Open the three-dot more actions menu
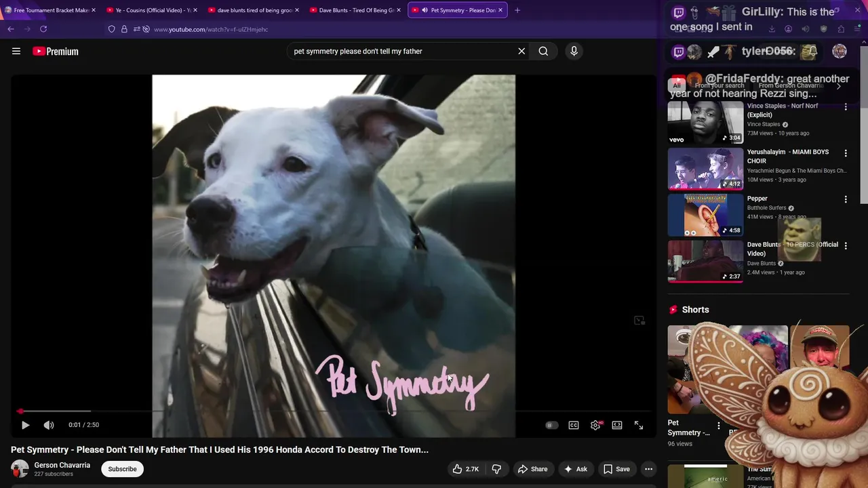Image resolution: width=868 pixels, height=488 pixels. [x=648, y=469]
